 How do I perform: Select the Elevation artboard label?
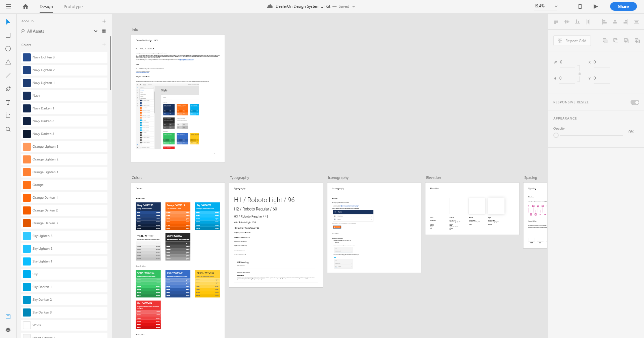coord(433,178)
